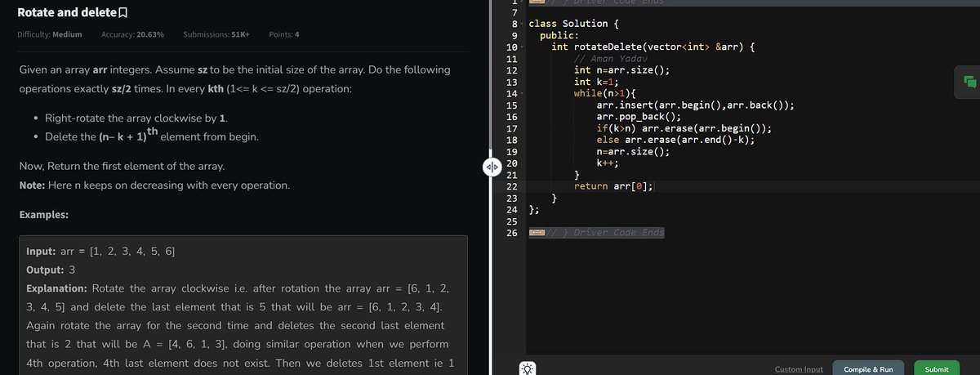Click line number 16 in gutter
The height and width of the screenshot is (375, 980).
514,117
